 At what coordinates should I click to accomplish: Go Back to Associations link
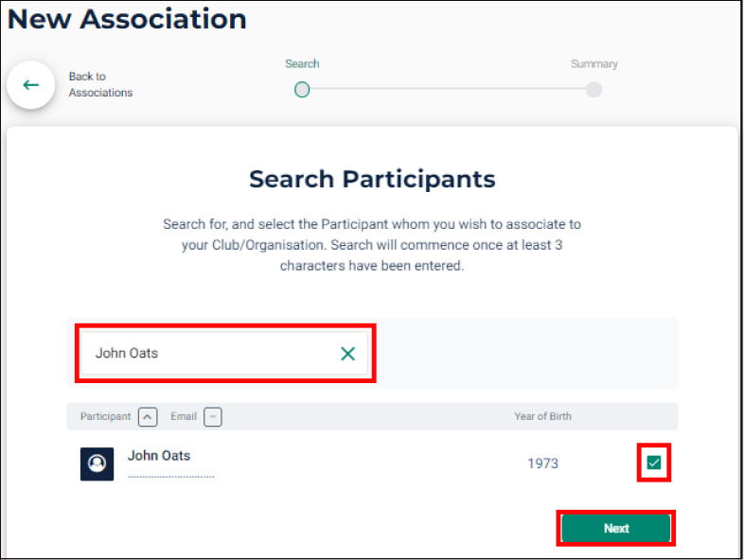(100, 84)
